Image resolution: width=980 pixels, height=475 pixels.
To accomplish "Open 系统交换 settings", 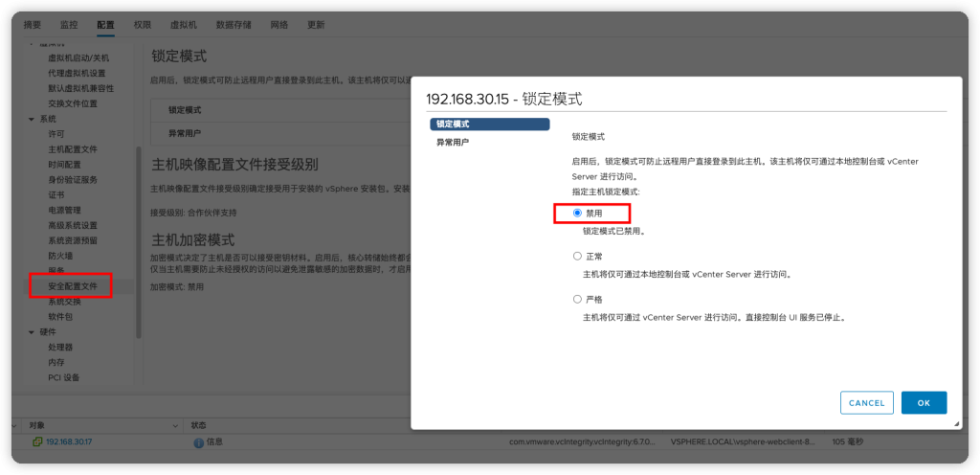I will pyautogui.click(x=64, y=302).
